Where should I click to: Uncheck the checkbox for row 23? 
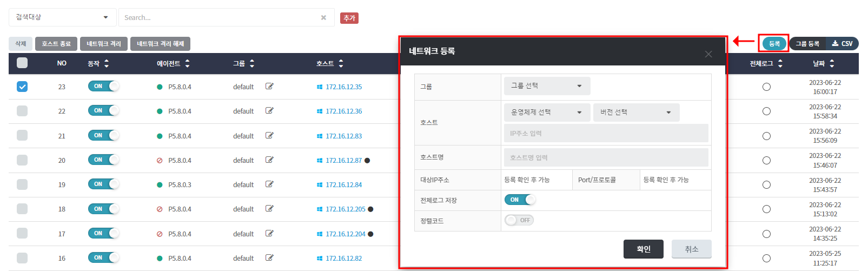pos(22,87)
